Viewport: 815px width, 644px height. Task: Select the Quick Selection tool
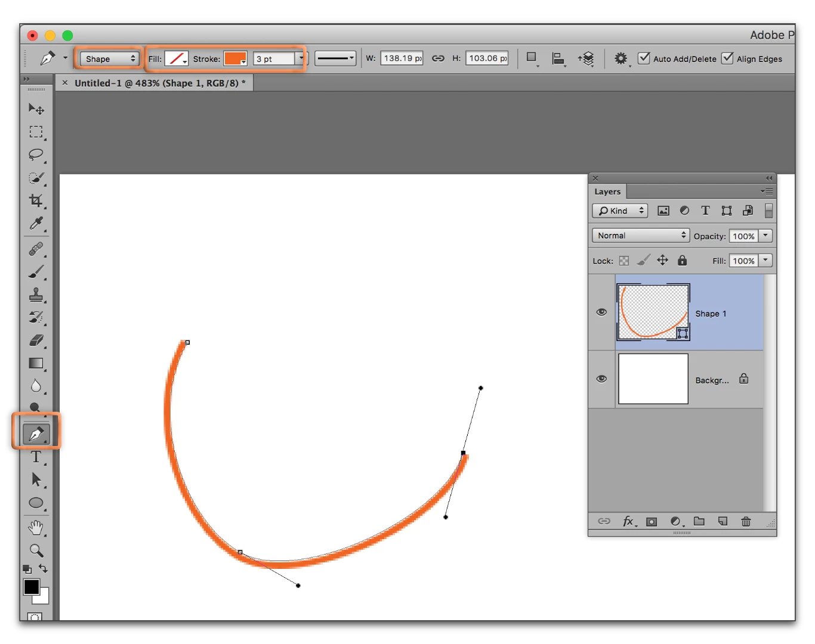pyautogui.click(x=36, y=178)
